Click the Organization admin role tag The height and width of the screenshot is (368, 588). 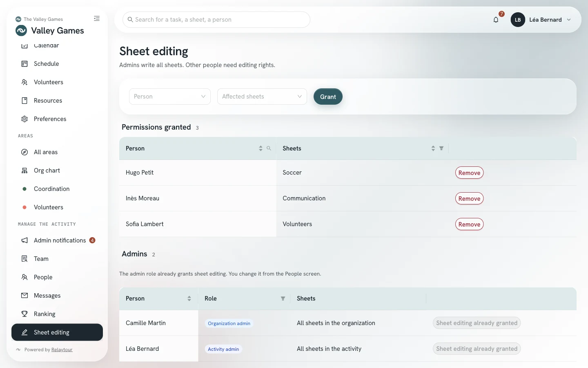click(x=229, y=323)
